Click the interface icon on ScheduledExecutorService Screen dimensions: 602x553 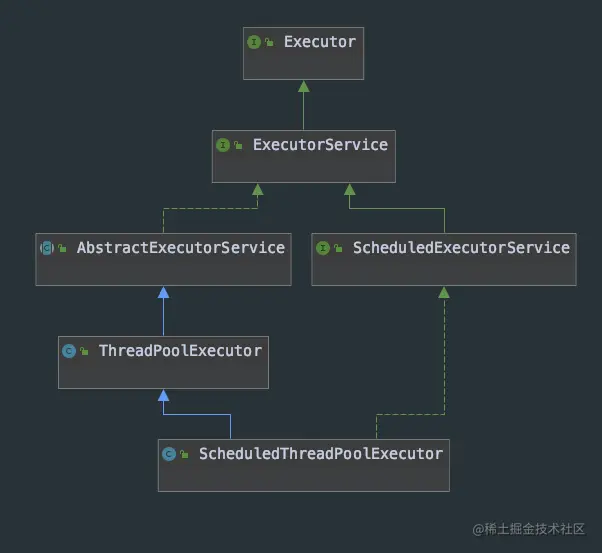[323, 248]
